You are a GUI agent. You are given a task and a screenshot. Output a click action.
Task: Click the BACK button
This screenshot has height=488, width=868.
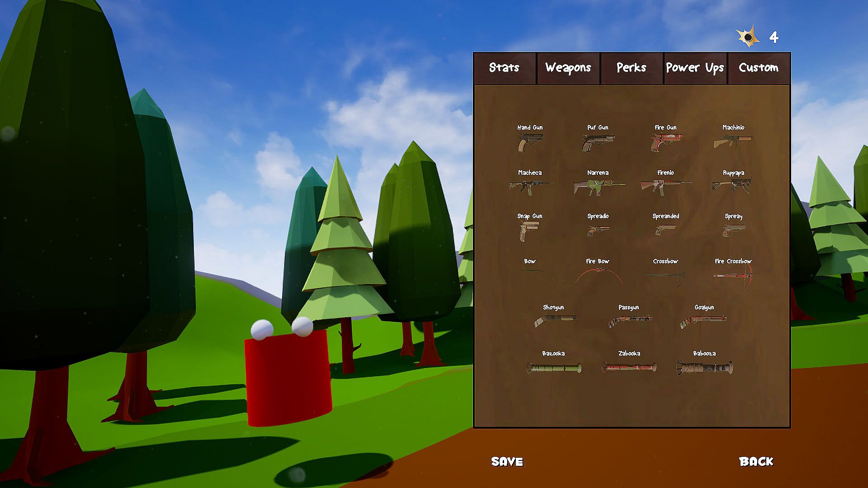pos(756,461)
